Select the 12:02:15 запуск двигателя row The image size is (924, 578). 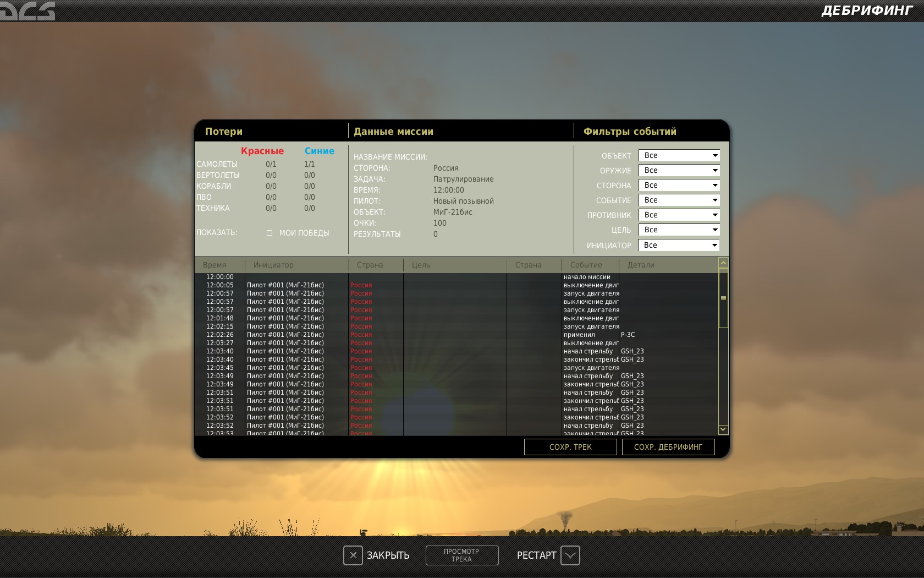457,326
